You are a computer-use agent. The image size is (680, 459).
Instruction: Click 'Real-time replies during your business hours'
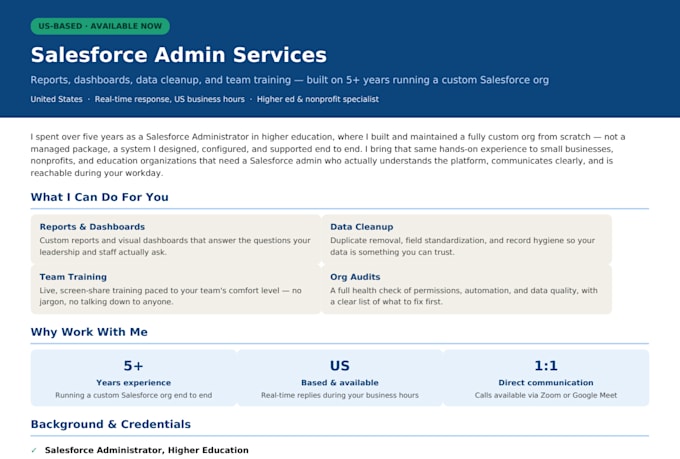tap(340, 395)
